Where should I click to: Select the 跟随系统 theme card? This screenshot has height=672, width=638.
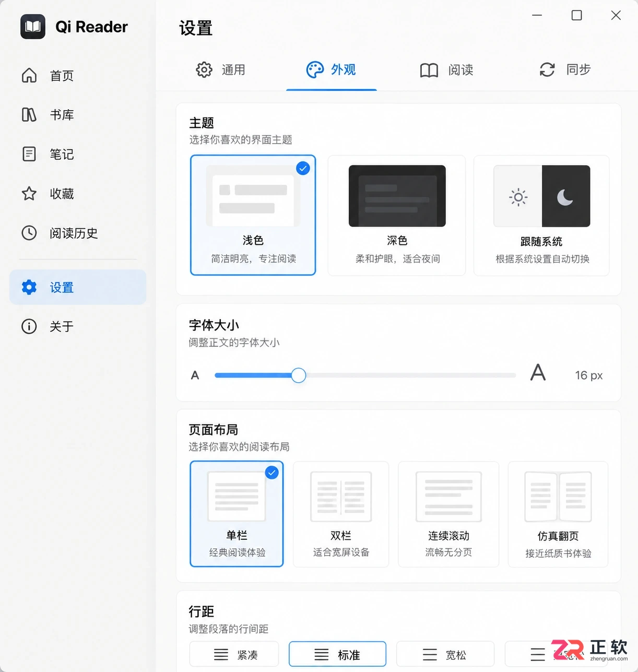point(541,215)
